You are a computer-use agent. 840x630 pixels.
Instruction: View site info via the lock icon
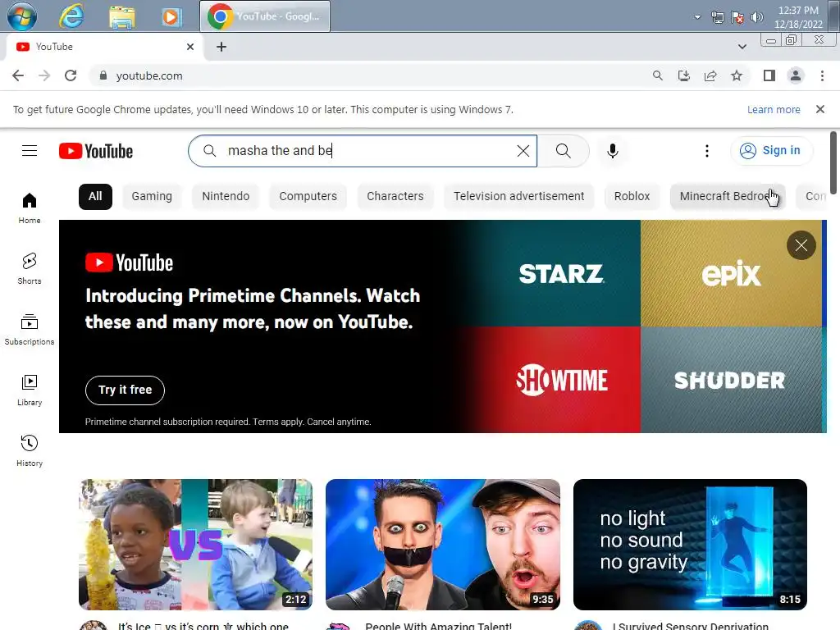[103, 75]
